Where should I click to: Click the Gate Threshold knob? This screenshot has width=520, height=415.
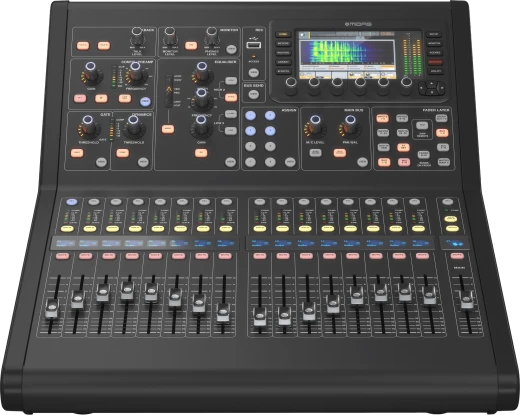(x=88, y=127)
